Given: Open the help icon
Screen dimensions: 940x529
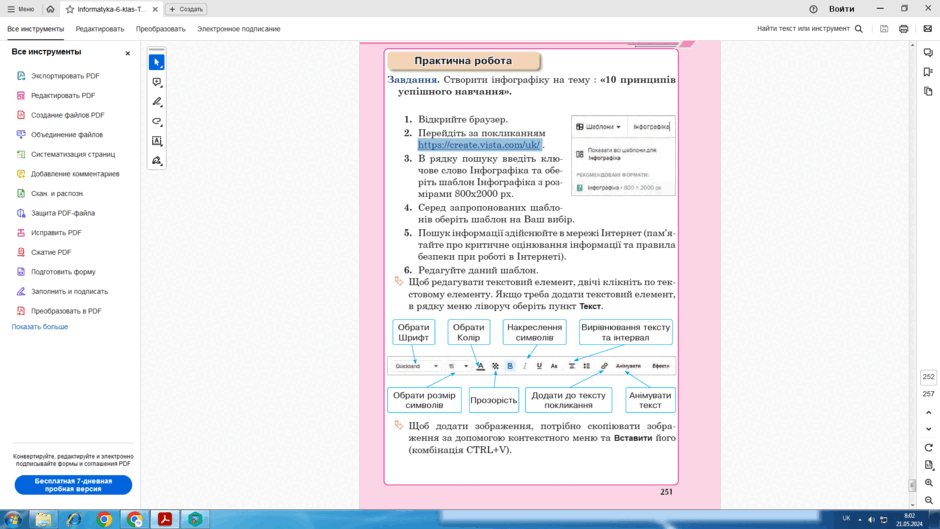Looking at the screenshot, I should pos(813,9).
